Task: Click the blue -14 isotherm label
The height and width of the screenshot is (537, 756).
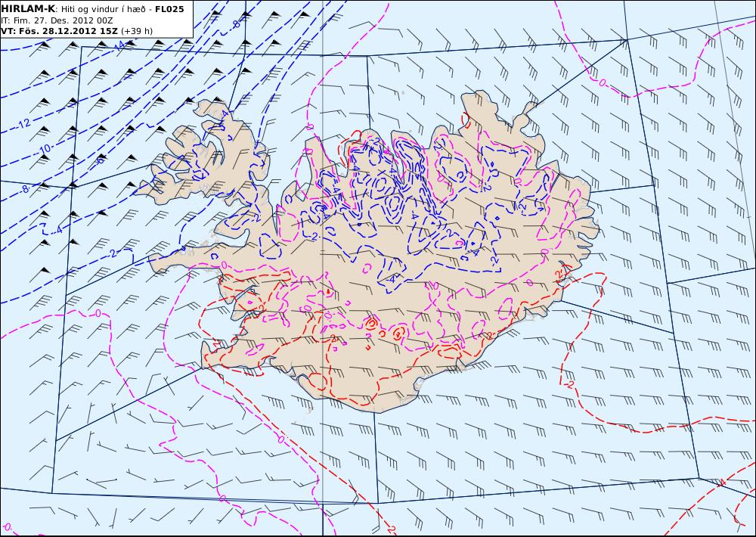Action: click(119, 45)
